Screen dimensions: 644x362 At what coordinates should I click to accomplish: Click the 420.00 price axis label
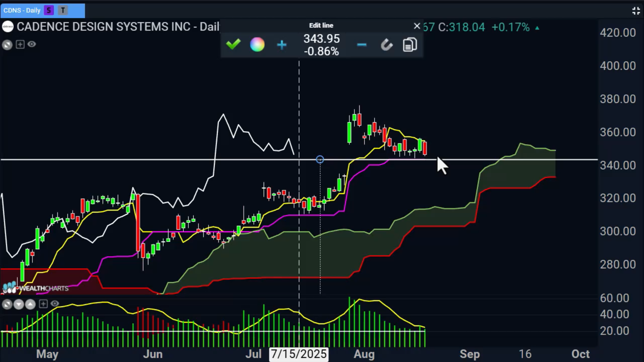click(x=618, y=33)
